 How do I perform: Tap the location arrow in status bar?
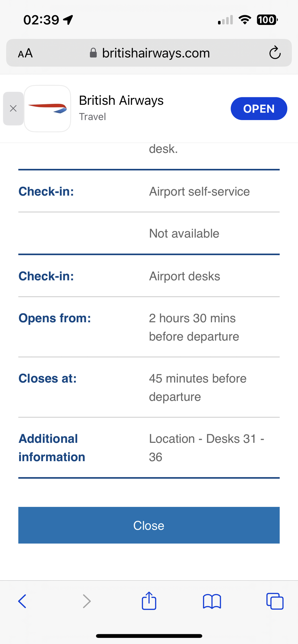pyautogui.click(x=68, y=20)
